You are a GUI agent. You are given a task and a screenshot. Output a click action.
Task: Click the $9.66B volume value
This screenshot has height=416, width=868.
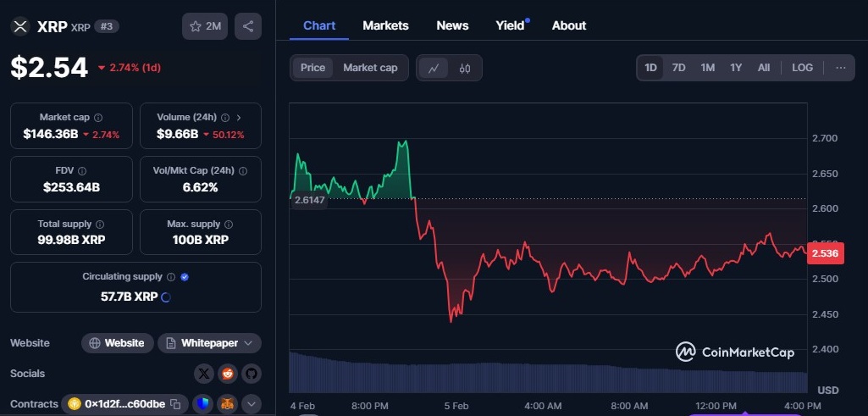pyautogui.click(x=177, y=134)
